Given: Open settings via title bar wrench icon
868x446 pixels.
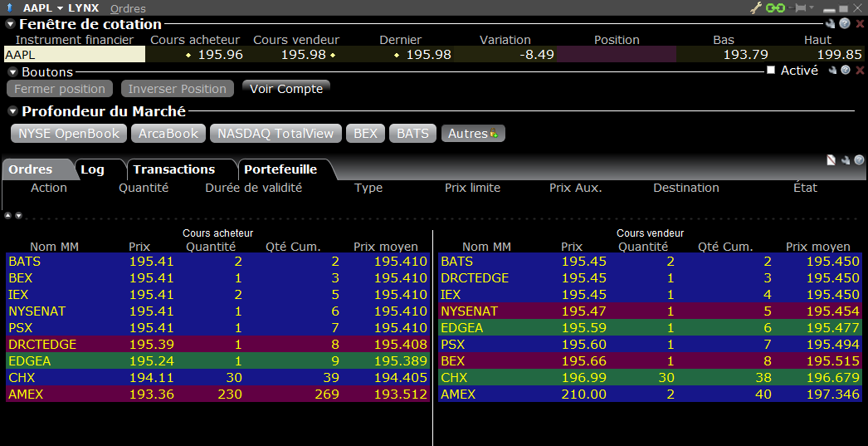Looking at the screenshot, I should tap(756, 7).
